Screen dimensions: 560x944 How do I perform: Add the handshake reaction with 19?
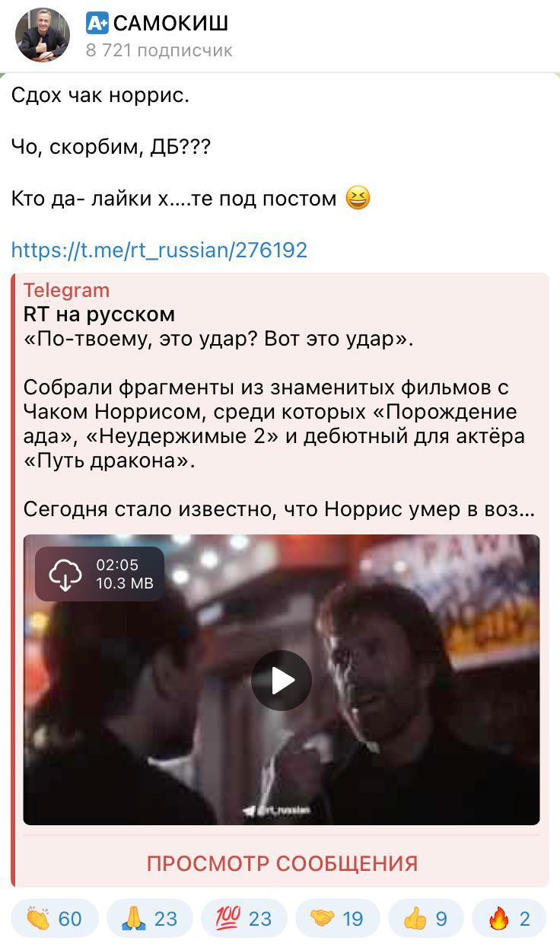click(x=338, y=919)
